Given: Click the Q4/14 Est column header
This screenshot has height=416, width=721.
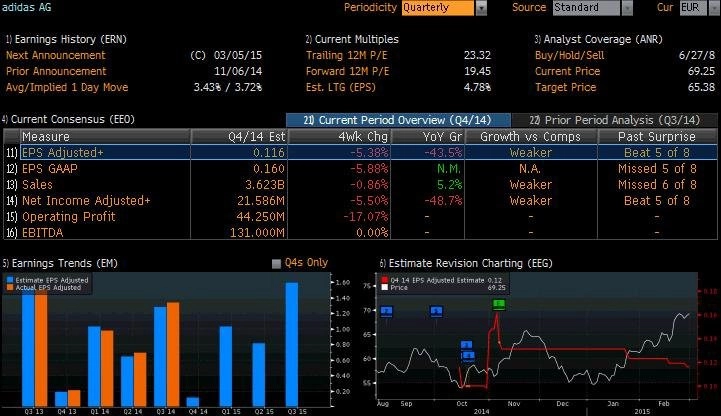Looking at the screenshot, I should [x=239, y=137].
